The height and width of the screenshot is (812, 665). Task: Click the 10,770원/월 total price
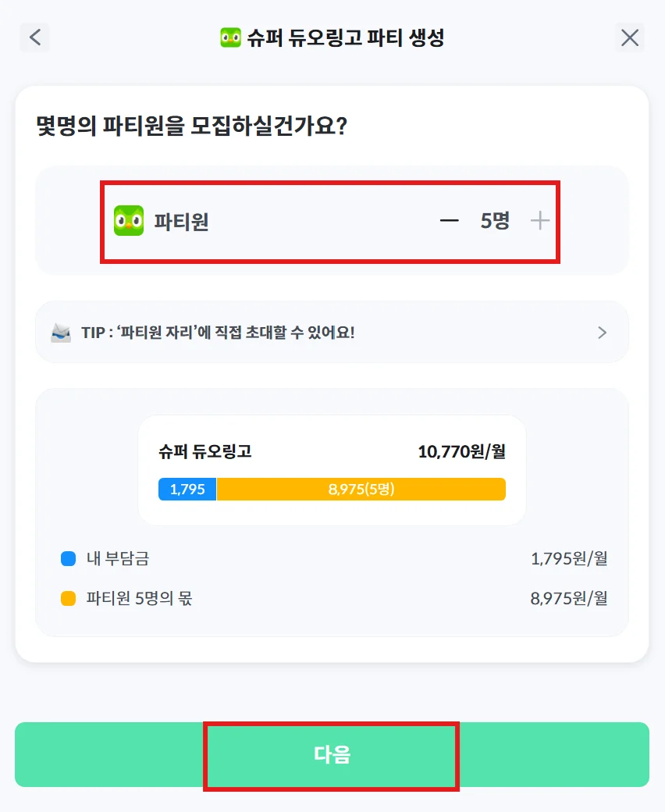[x=461, y=452]
